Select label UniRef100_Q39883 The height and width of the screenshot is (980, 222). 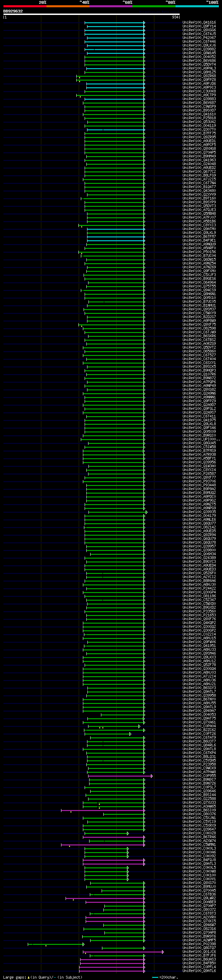pos(199,99)
